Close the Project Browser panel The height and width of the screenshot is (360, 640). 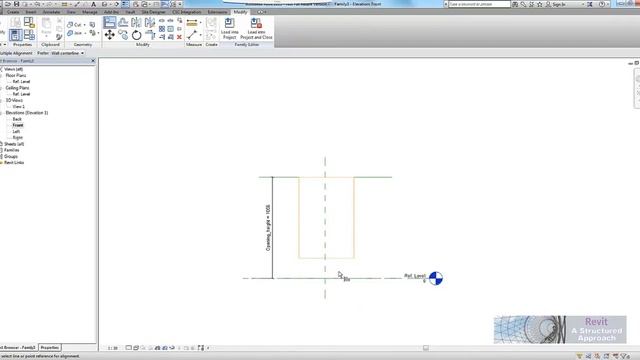93,61
